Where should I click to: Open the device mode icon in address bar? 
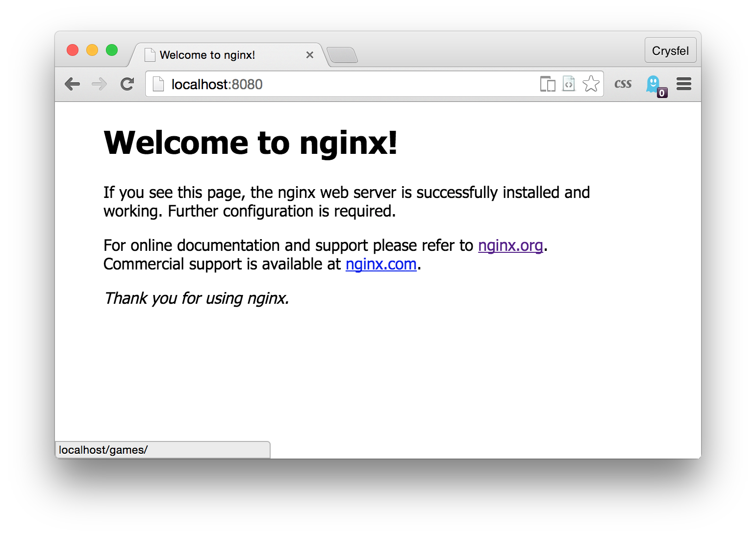548,84
